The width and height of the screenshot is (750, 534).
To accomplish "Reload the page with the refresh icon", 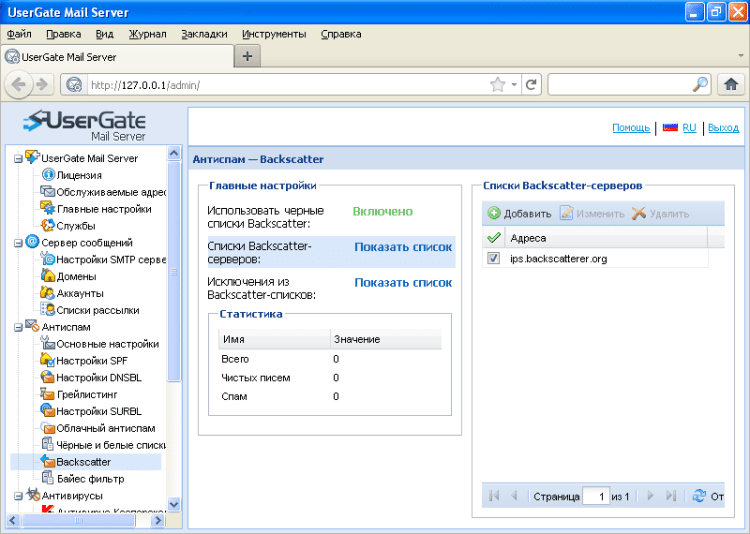I will [531, 85].
